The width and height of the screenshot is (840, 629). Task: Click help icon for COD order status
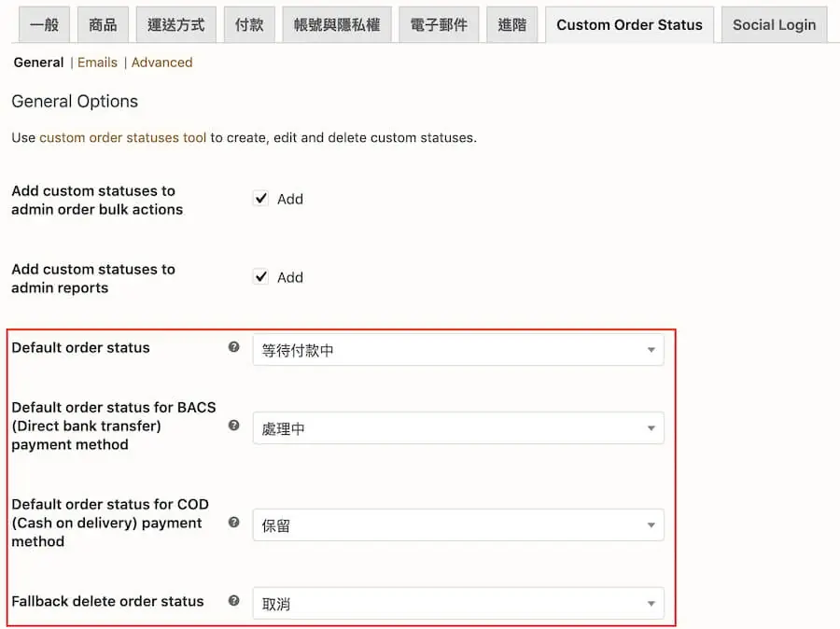(233, 522)
